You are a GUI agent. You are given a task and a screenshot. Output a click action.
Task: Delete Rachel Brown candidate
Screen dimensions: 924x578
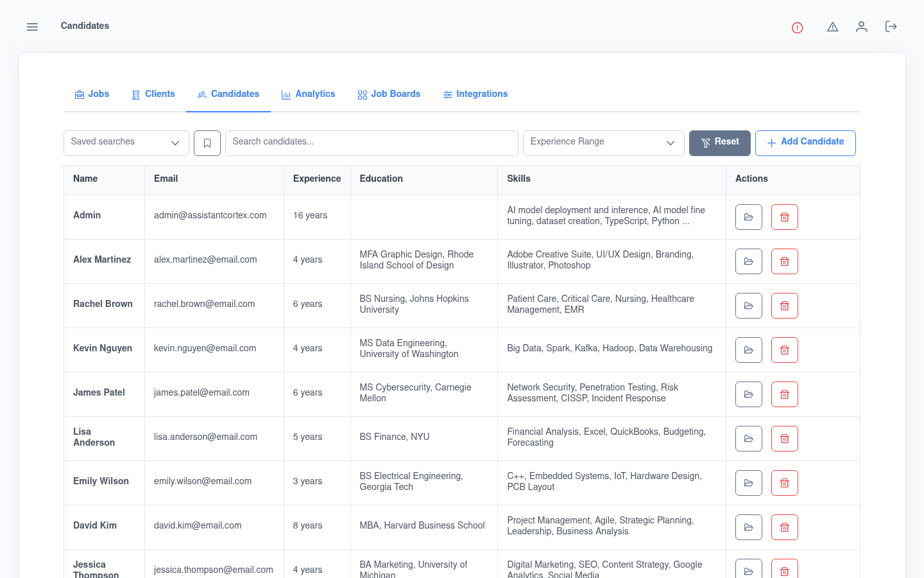click(x=785, y=306)
